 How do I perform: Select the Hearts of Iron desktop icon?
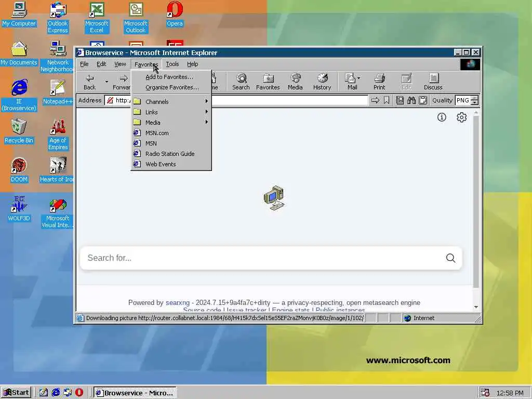pos(57,170)
